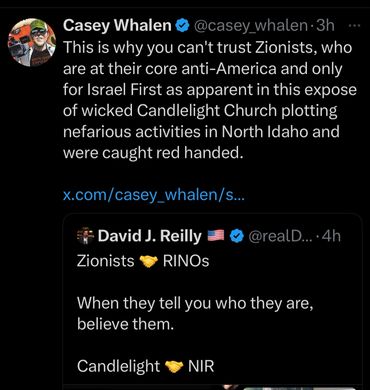
Task: Open the post via 3h timestamp
Action: coord(325,25)
